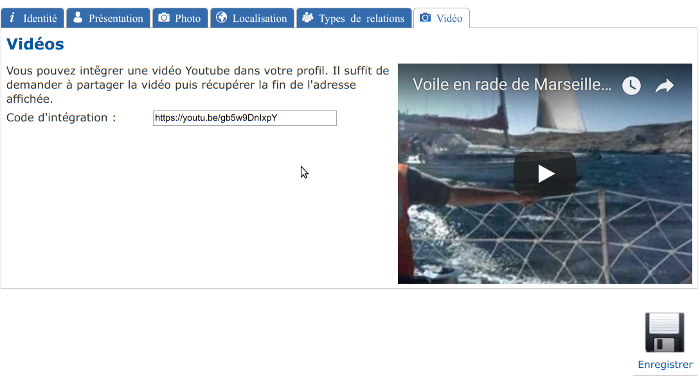Click the Enregistrer link

(665, 365)
